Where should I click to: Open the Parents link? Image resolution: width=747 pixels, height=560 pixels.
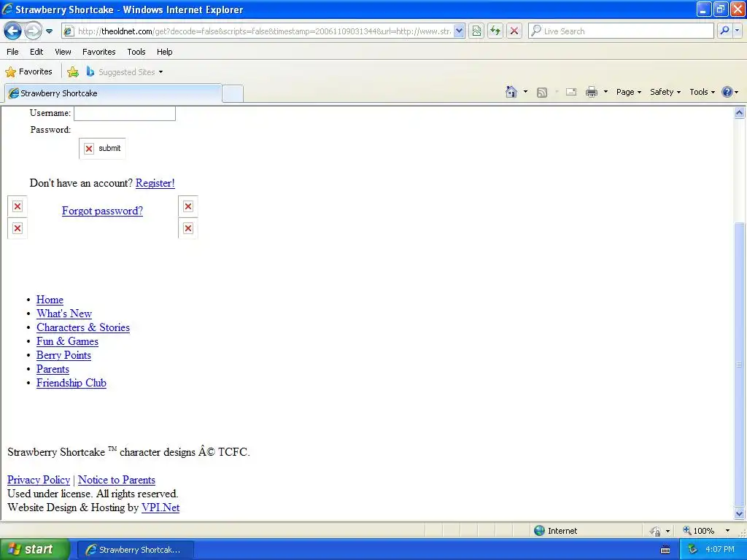coord(53,369)
